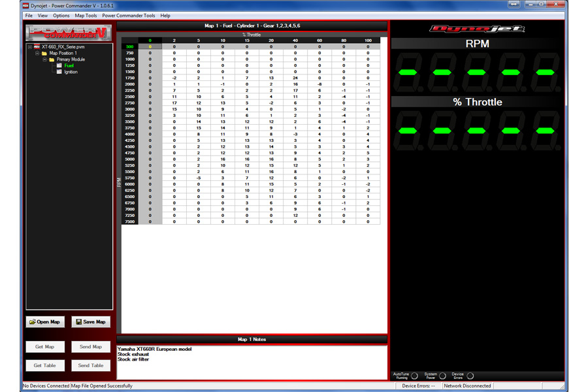Click the Device Errors indicator light
Screen dimensions: 588x392
click(x=470, y=376)
